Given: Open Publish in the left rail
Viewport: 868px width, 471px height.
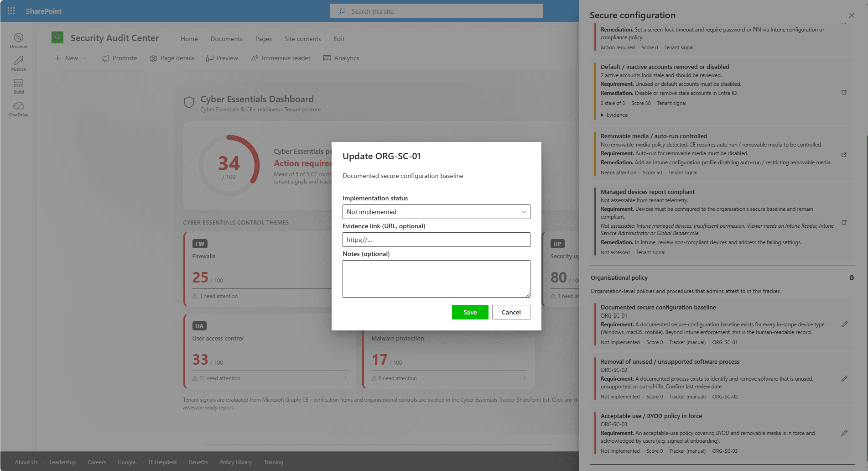Looking at the screenshot, I should click(x=19, y=63).
